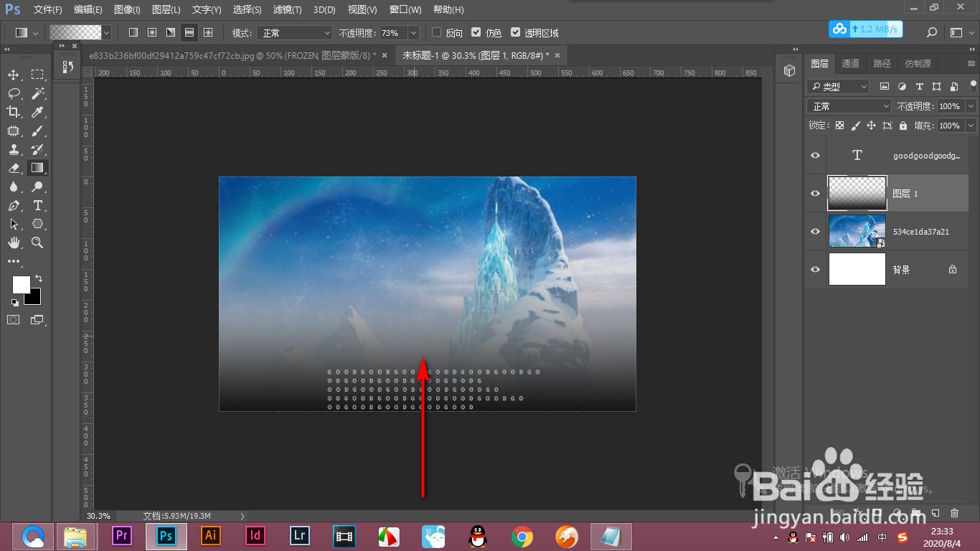Image resolution: width=980 pixels, height=551 pixels.
Task: Choose radial gradient style
Action: tap(152, 32)
